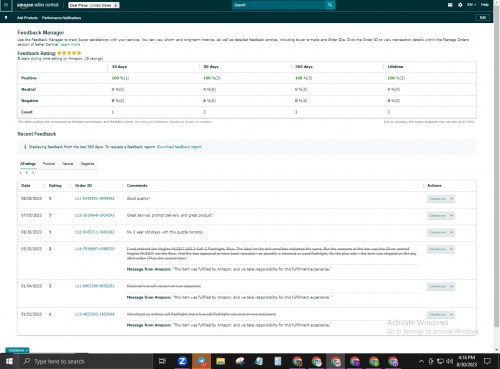Open the settings gear icon

[460, 5]
